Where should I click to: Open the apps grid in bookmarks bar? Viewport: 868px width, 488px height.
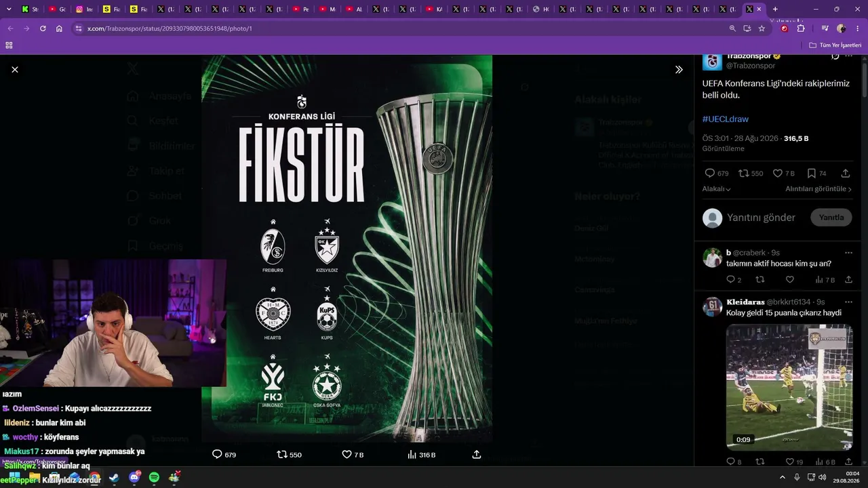9,45
